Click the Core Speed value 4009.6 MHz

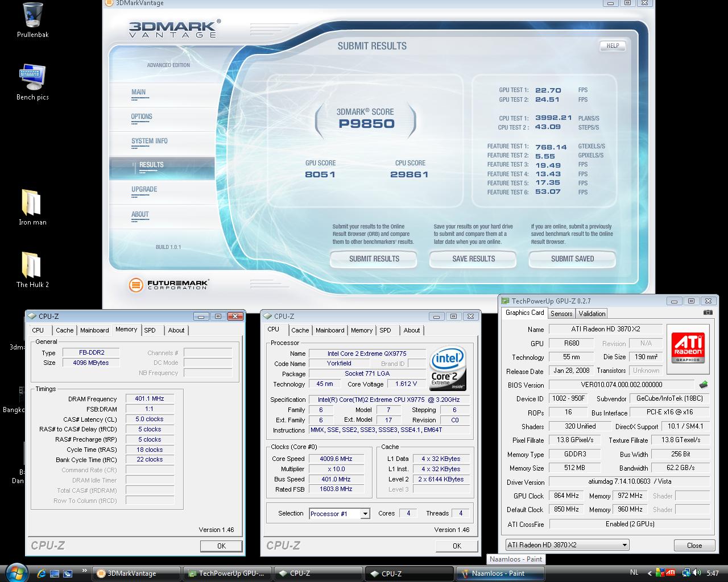(x=336, y=459)
